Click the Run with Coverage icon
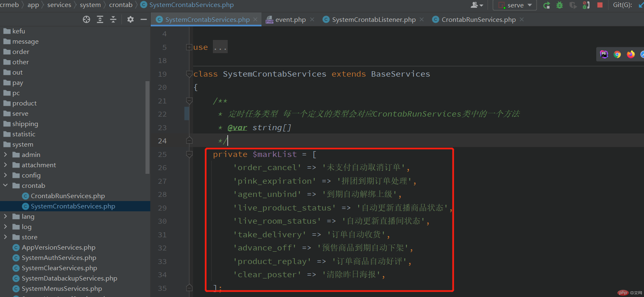644x297 pixels. coord(573,5)
